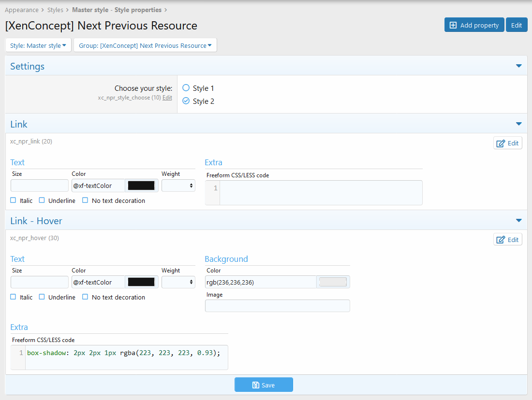Open the Link text Weight dropdown
Viewport: 532px width, 400px height.
tap(178, 186)
